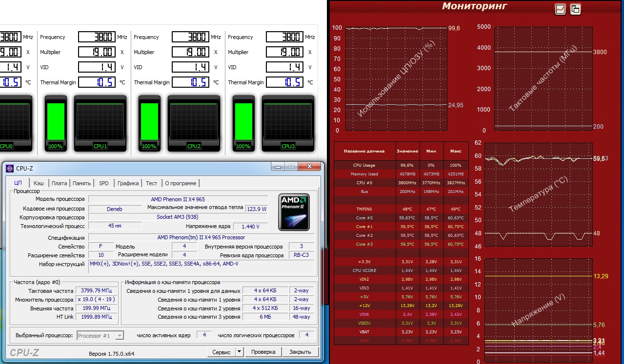Click the Socket AM3 (938) package field
Image resolution: width=624 pixels, height=364 pixels.
tap(178, 217)
